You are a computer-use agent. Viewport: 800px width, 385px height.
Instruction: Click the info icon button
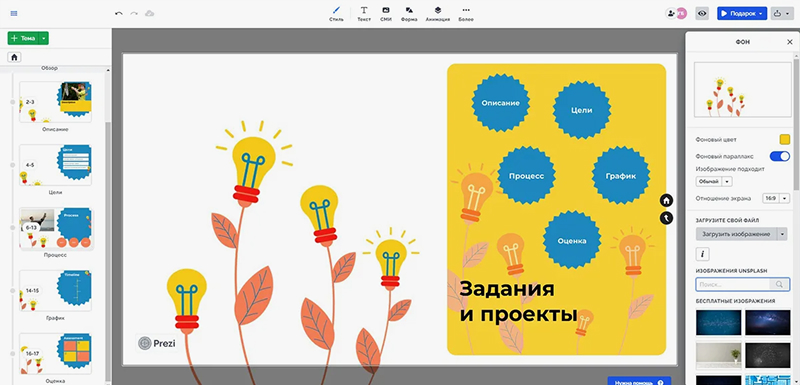tap(703, 253)
